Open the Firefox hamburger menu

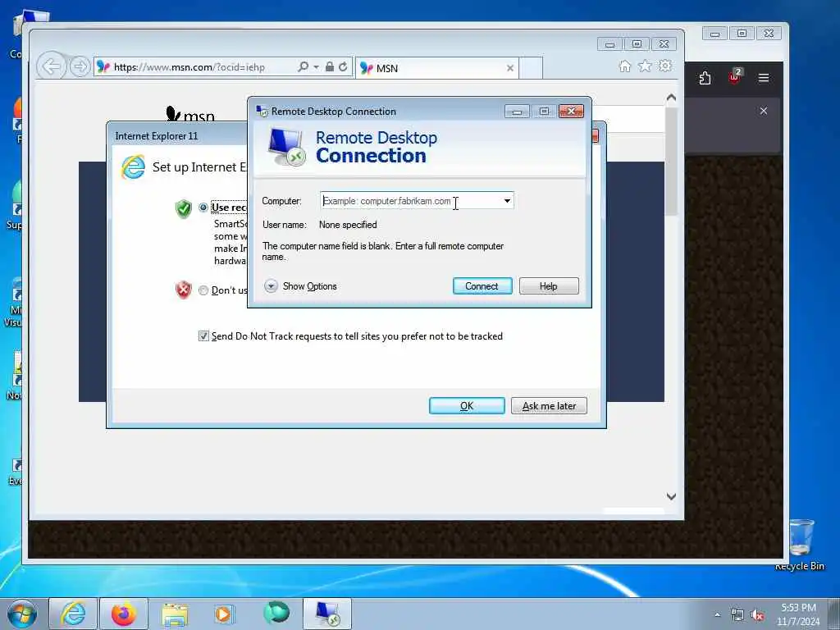point(764,78)
